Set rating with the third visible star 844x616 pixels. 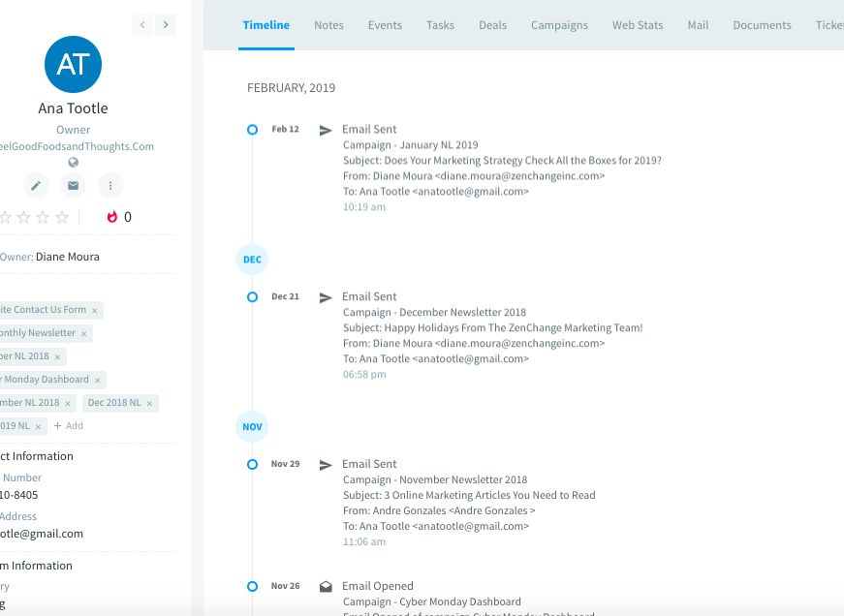[x=43, y=217]
